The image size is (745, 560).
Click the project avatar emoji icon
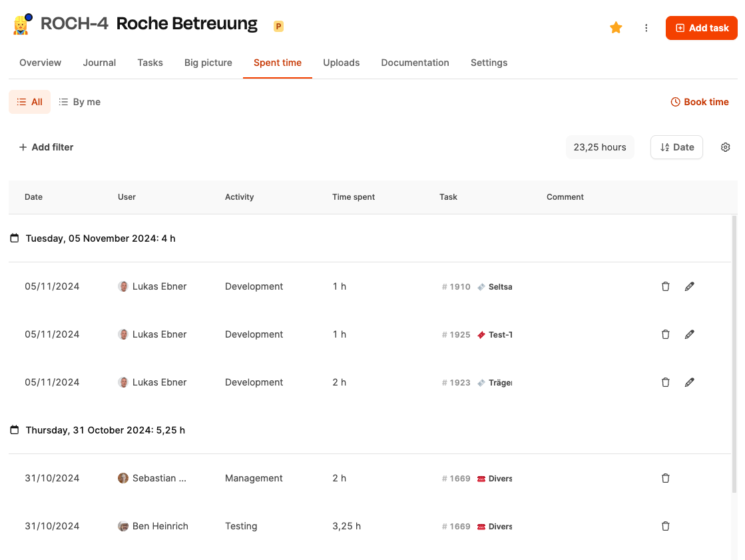pyautogui.click(x=21, y=25)
